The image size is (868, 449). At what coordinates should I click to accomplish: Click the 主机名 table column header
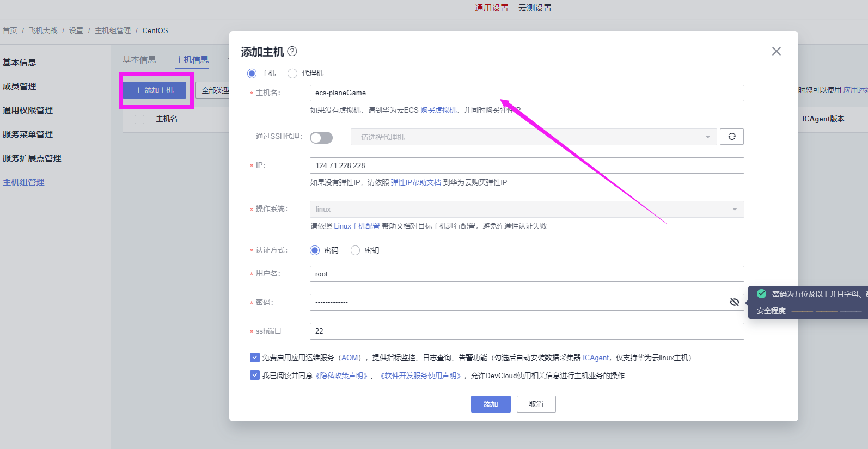[167, 119]
